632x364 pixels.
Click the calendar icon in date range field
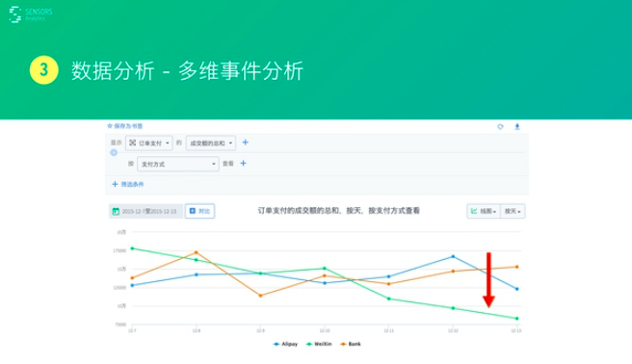[x=116, y=211]
